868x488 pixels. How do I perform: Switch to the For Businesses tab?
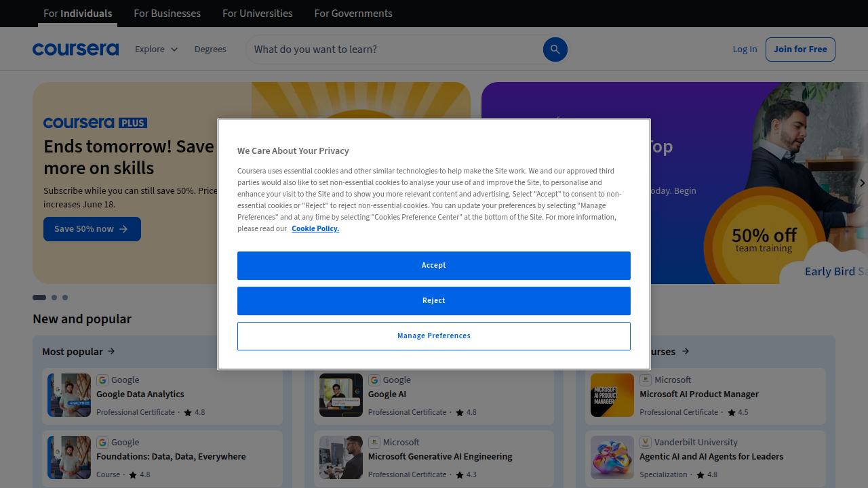pos(167,14)
